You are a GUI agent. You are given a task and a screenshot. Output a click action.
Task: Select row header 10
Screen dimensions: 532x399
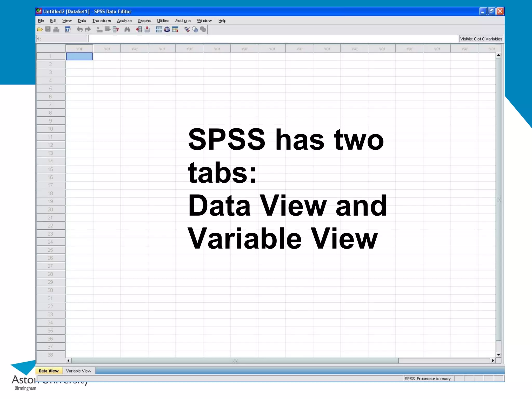point(51,129)
